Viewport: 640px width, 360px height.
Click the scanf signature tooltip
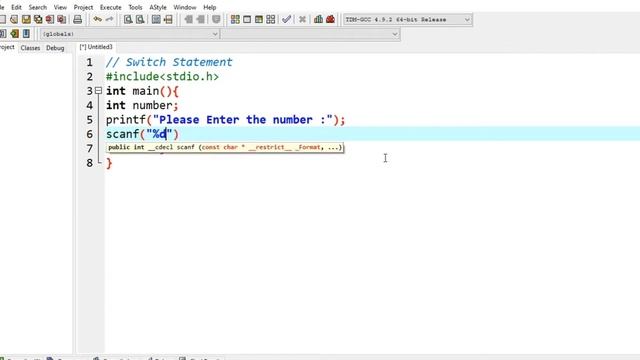point(225,147)
